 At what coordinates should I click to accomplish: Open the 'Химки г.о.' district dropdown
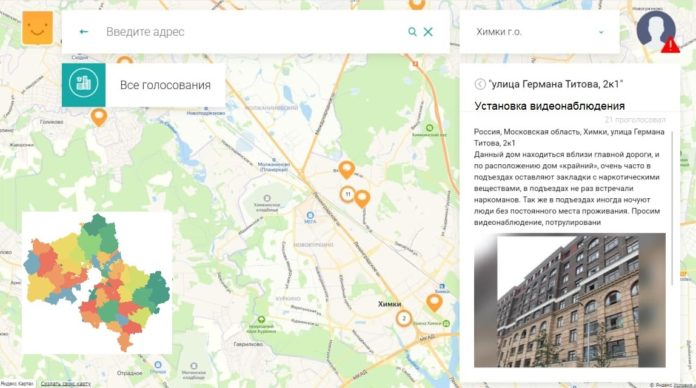(539, 32)
